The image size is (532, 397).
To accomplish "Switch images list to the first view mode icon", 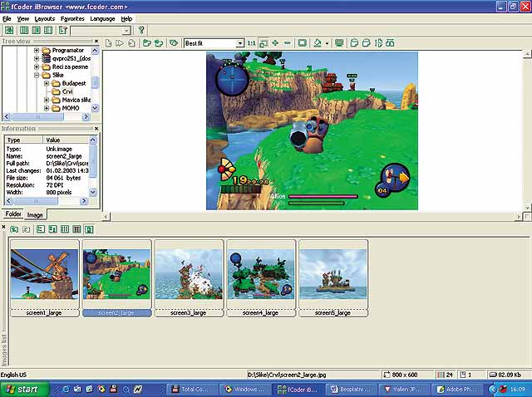I will tap(41, 229).
